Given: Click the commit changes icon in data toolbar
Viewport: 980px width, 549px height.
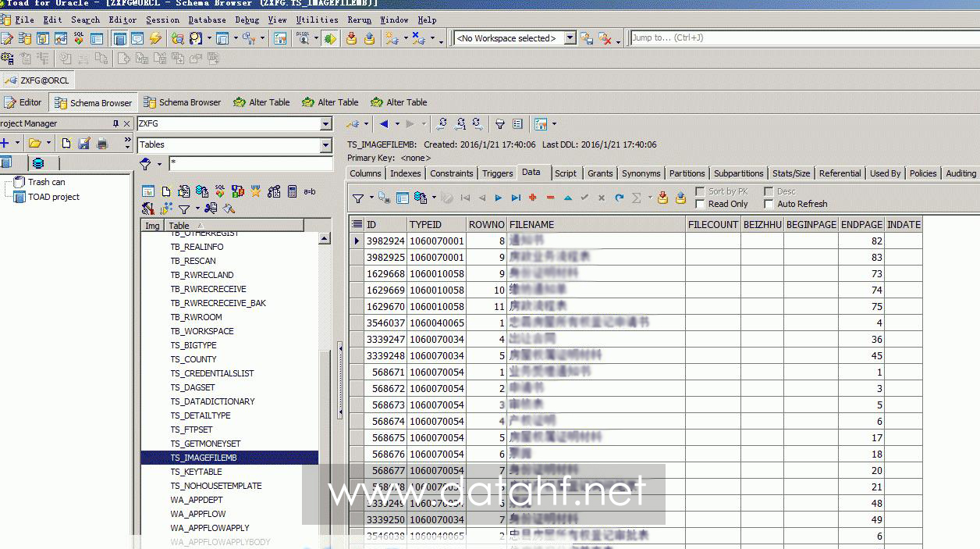Looking at the screenshot, I should point(662,198).
